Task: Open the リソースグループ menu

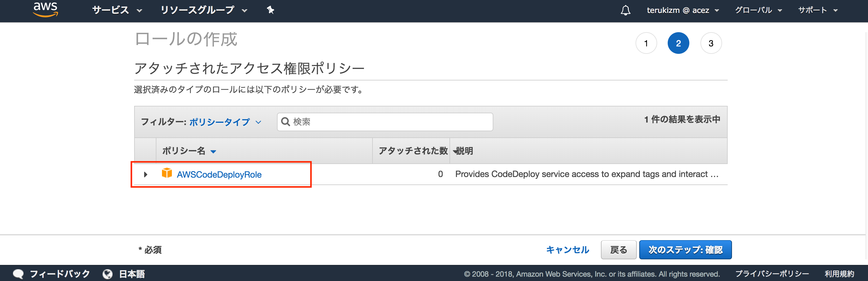Action: (204, 10)
